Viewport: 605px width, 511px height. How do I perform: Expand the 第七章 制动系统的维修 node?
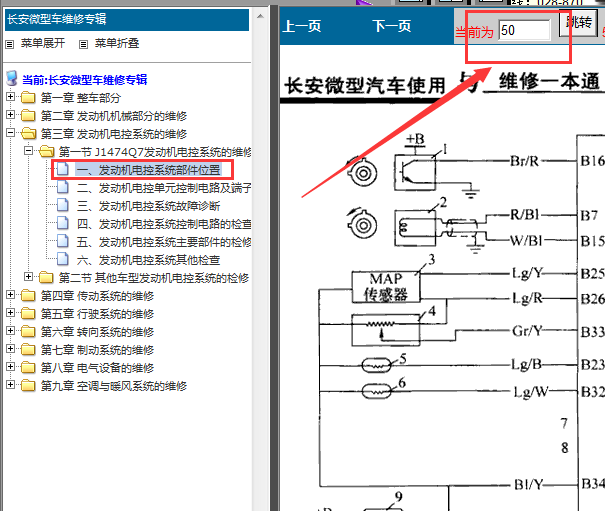coord(10,349)
